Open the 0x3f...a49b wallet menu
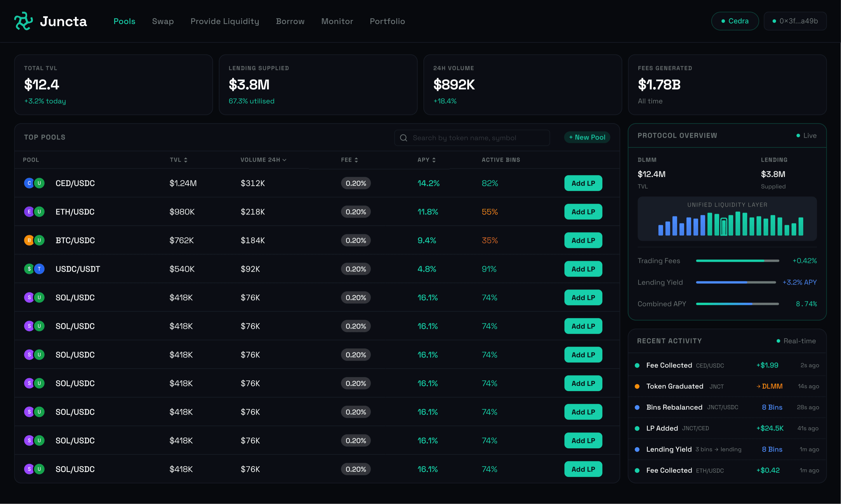The width and height of the screenshot is (841, 504). point(795,21)
